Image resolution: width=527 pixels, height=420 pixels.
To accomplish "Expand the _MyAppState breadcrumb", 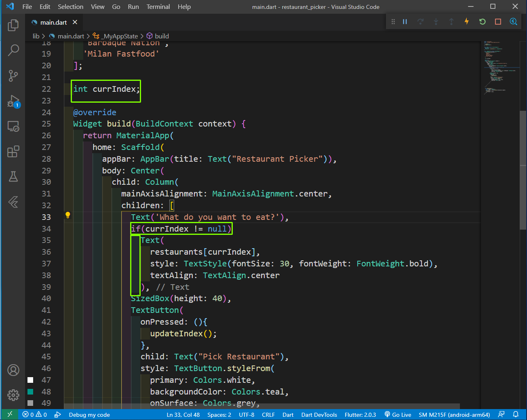I will coord(116,36).
